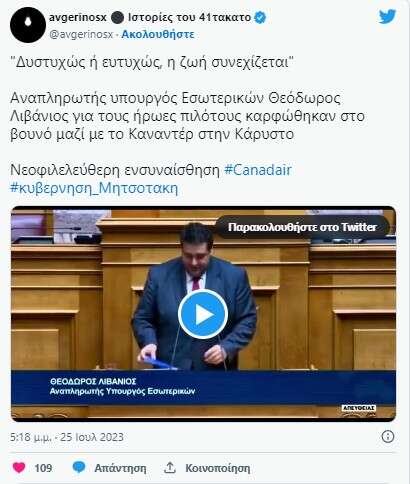This screenshot has height=484, width=410.
Task: Follow via the 'Ακολουθήστε' link
Action: pos(158,34)
